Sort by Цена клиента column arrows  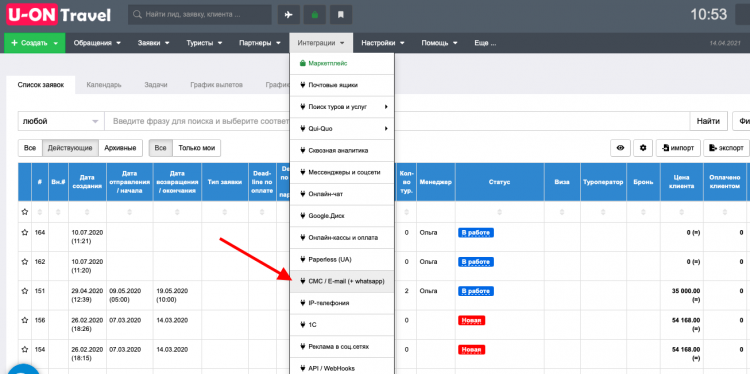(x=682, y=212)
